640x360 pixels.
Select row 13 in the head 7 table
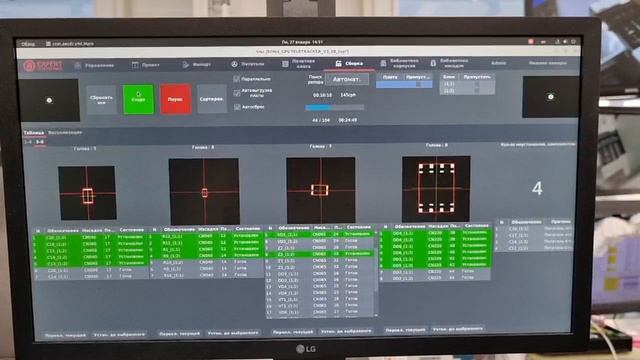pyautogui.click(x=320, y=287)
